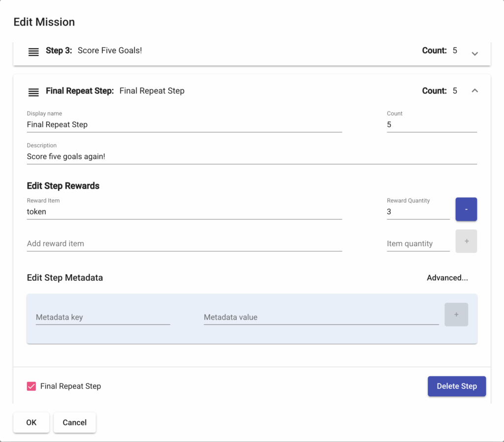Confirm changes with the OK button
This screenshot has width=504, height=442.
point(31,422)
